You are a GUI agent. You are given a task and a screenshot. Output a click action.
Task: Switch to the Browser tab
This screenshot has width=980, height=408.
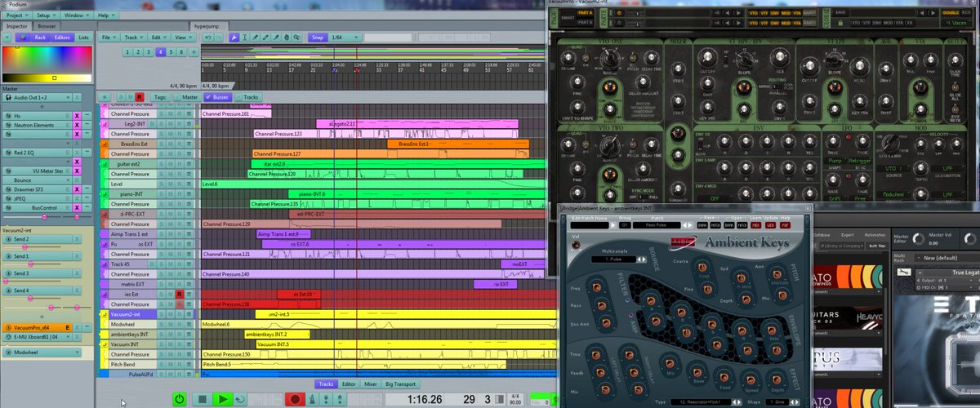pyautogui.click(x=47, y=26)
